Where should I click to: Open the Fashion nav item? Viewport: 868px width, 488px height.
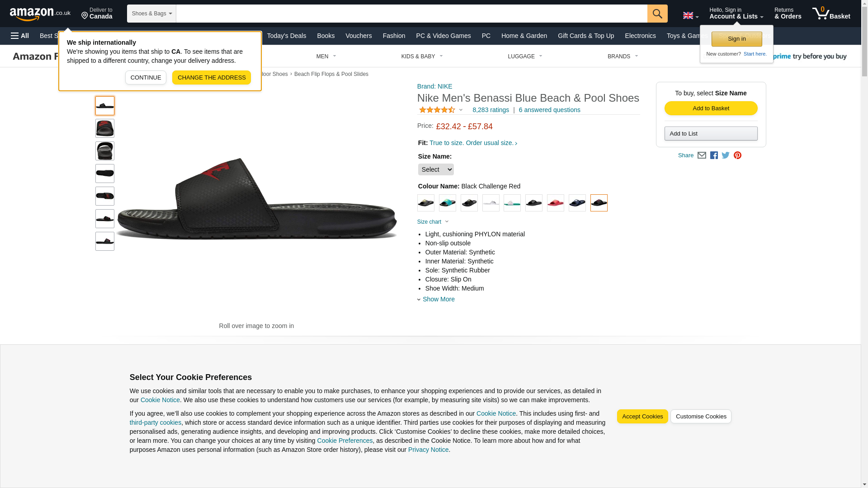click(394, 36)
